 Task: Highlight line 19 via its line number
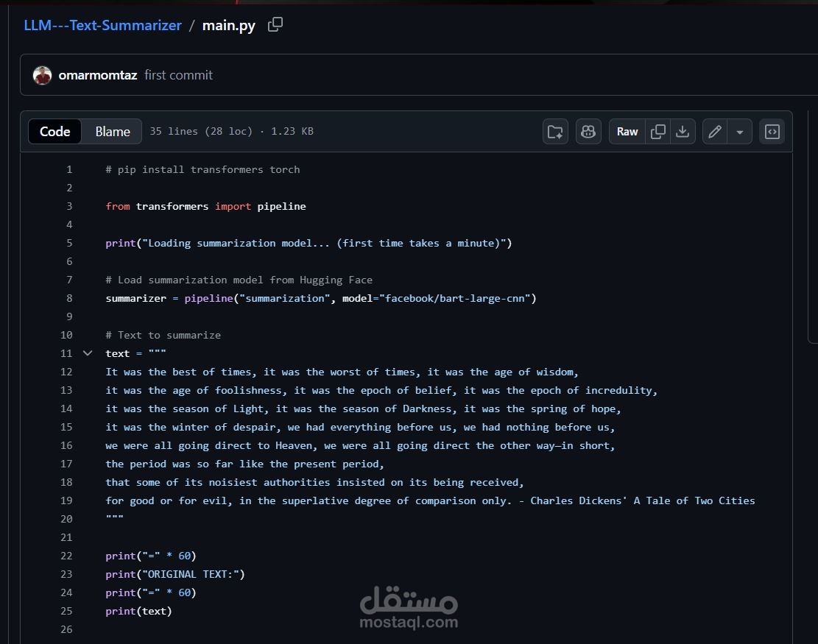66,500
